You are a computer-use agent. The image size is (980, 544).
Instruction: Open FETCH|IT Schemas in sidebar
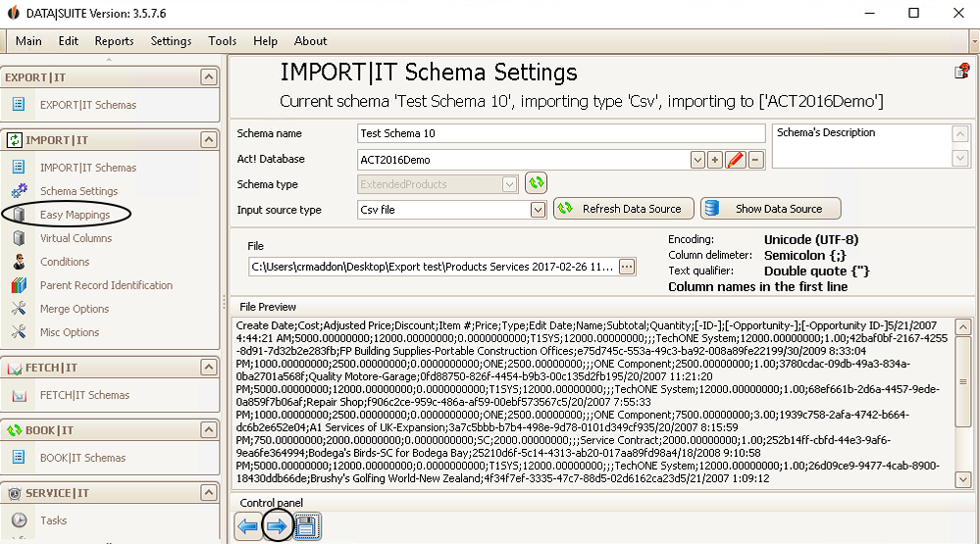(84, 395)
